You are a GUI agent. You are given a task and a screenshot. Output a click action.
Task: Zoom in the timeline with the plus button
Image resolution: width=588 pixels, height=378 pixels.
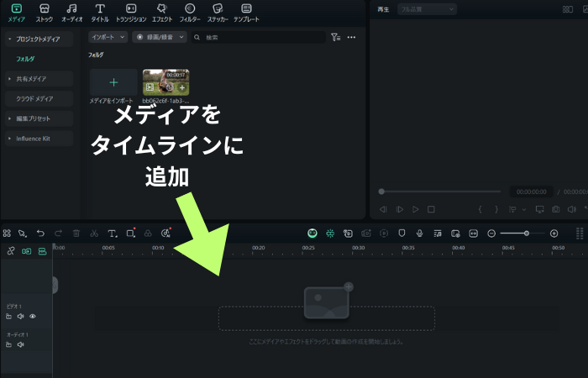tap(554, 234)
